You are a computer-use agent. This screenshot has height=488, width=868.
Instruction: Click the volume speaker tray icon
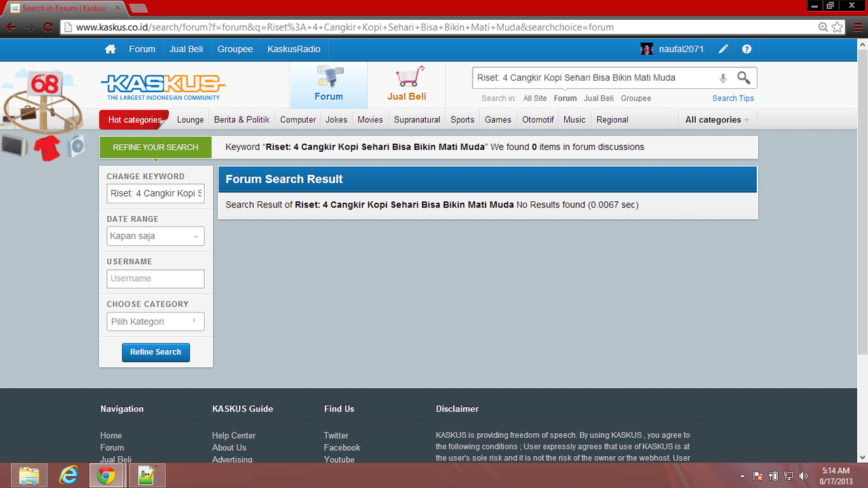pos(804,476)
